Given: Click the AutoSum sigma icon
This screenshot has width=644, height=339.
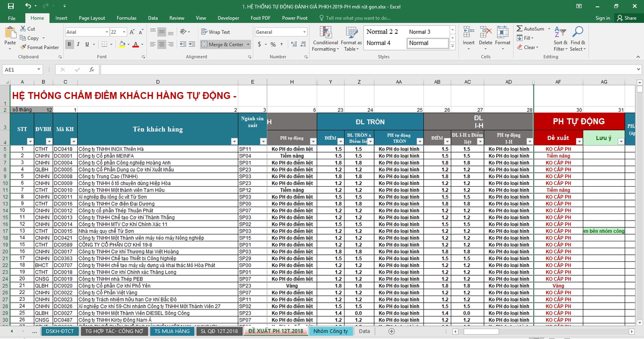Looking at the screenshot, I should [519, 29].
